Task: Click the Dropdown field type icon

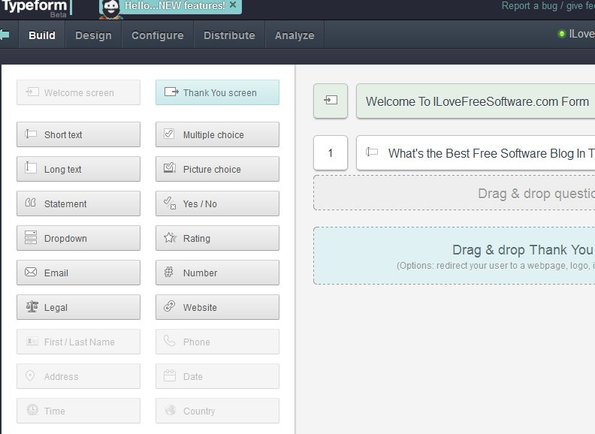Action: (x=31, y=237)
